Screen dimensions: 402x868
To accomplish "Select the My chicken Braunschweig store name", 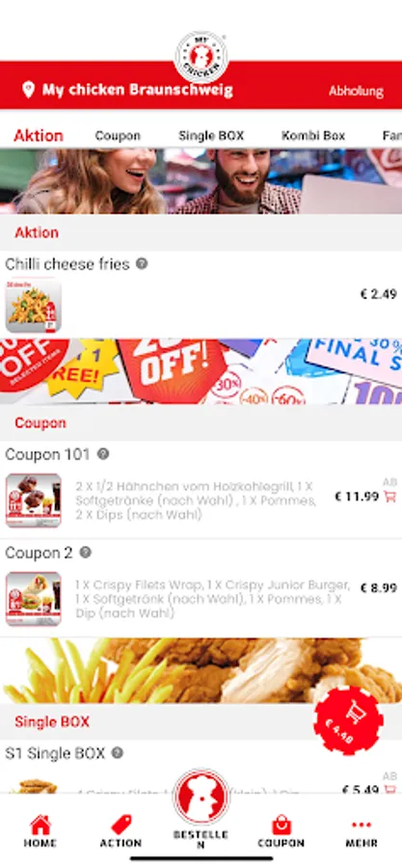I will [x=138, y=90].
